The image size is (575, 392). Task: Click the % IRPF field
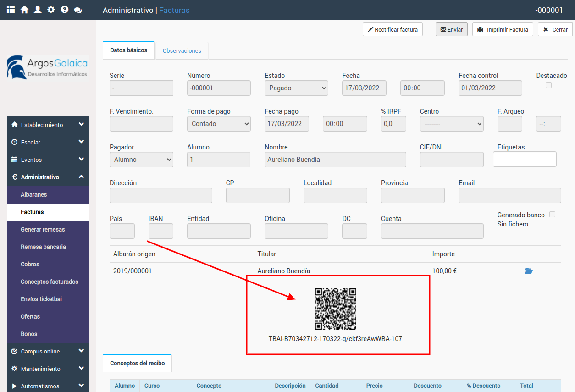[393, 124]
